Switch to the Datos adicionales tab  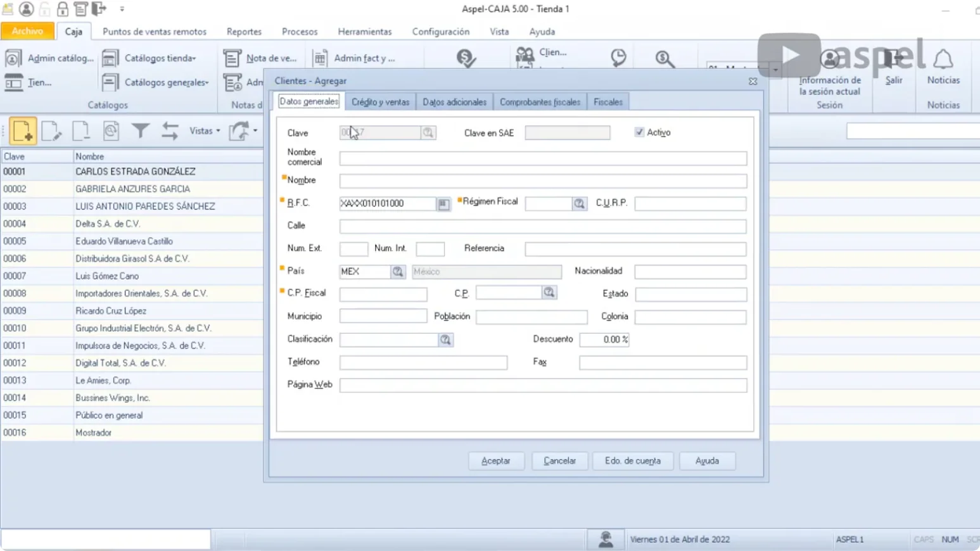[454, 102]
